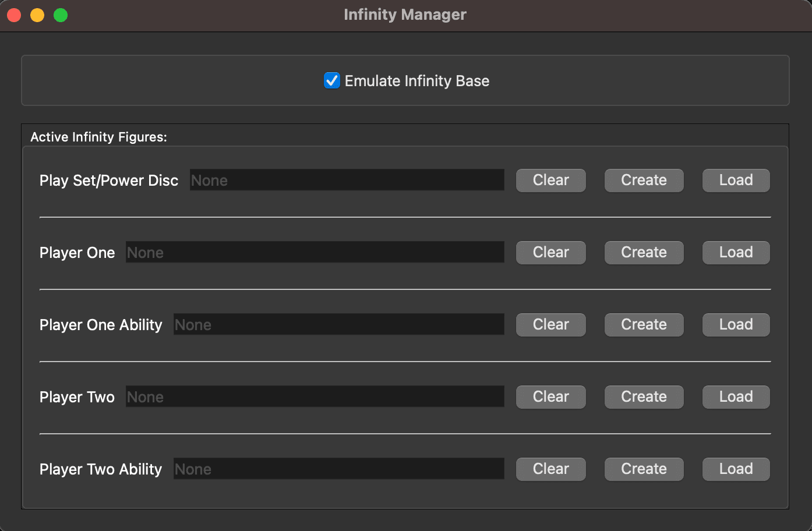812x531 pixels.
Task: Click the Play Set/Power Disc name field
Action: pyautogui.click(x=347, y=180)
